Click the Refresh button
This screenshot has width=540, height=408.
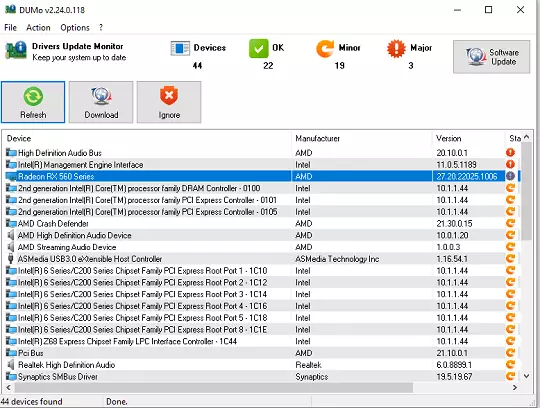[33, 102]
